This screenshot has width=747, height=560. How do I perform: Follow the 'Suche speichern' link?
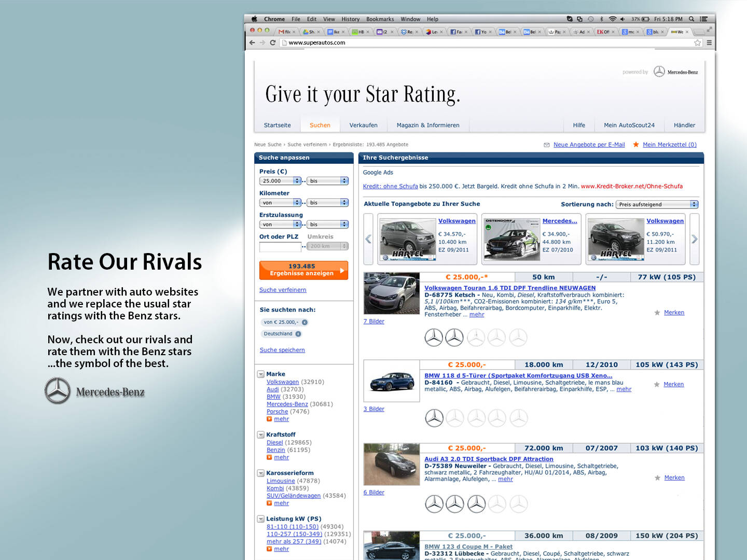click(x=282, y=350)
